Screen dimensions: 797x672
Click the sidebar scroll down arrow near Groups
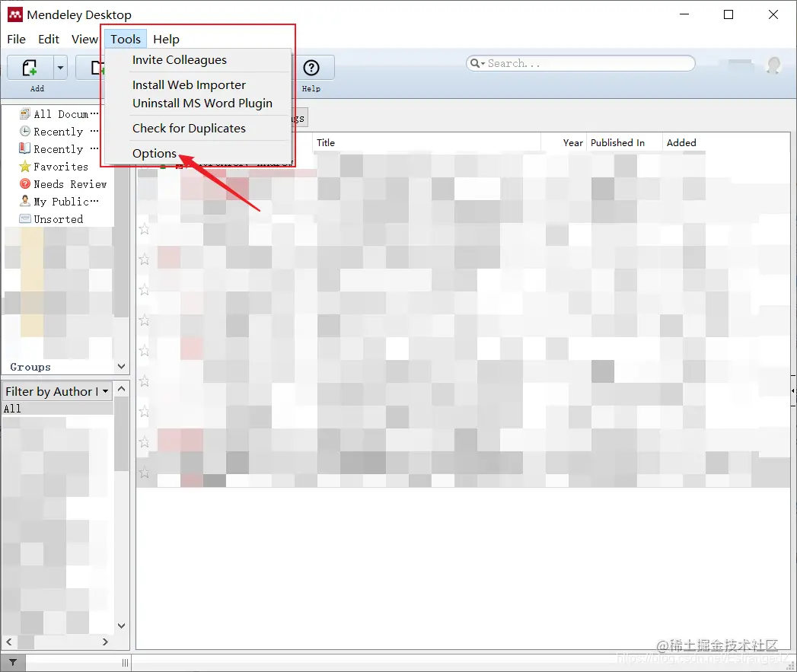point(122,366)
